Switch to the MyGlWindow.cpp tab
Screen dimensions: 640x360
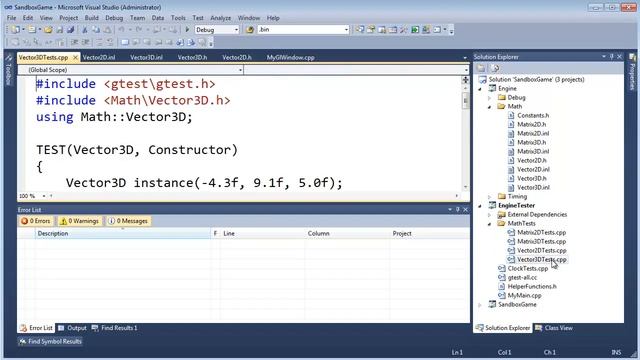[x=291, y=58]
